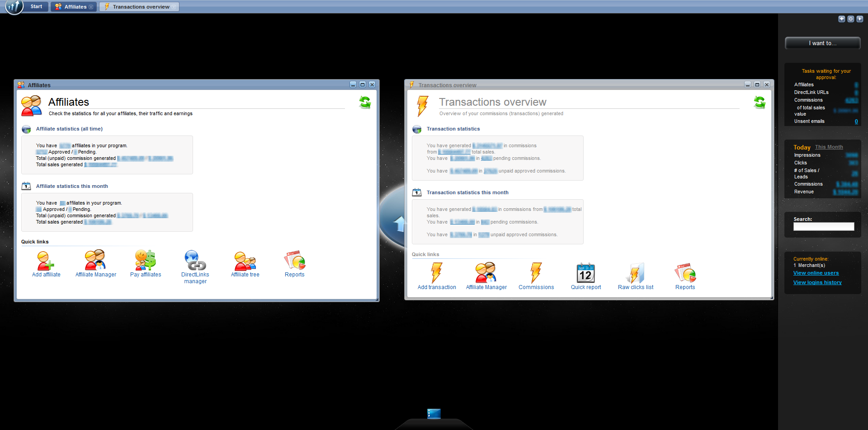Click the sidebar Search input field
868x430 pixels.
click(824, 227)
